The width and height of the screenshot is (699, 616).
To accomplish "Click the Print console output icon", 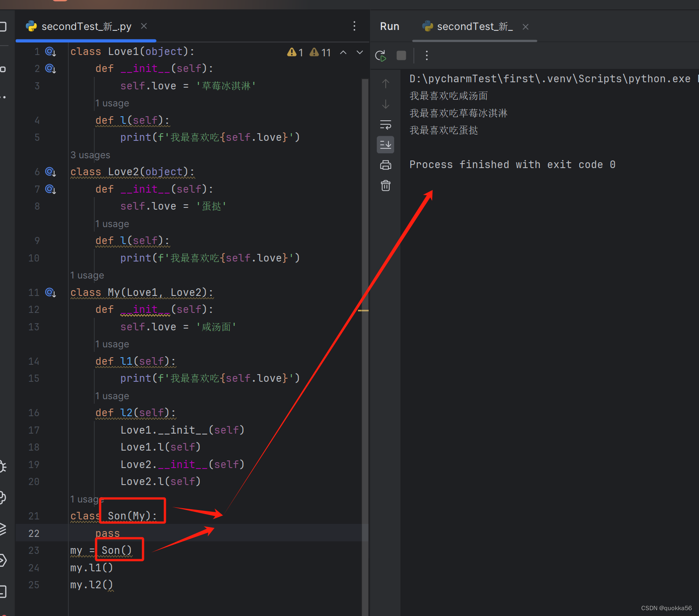I will coord(386,165).
